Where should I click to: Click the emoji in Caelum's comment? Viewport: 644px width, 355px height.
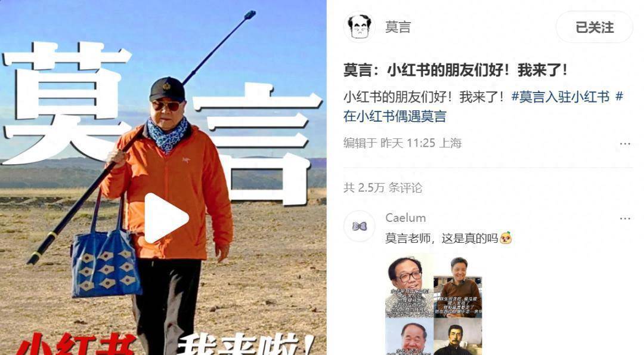[x=506, y=238]
